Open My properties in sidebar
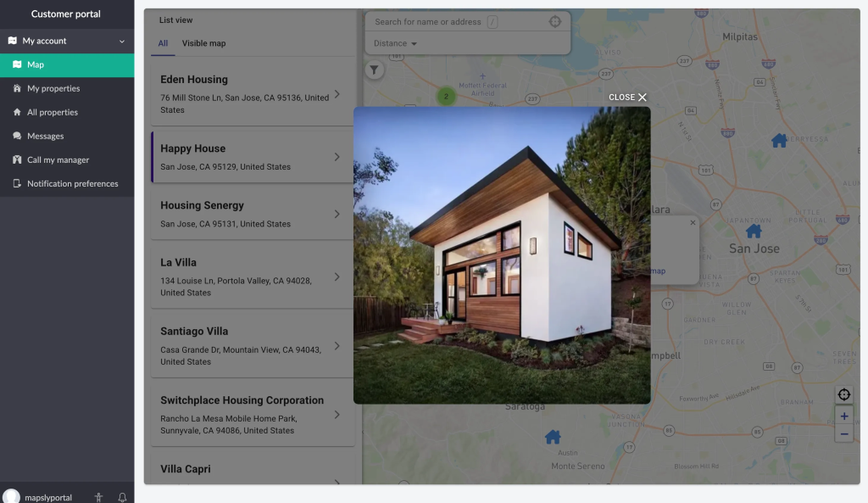 click(53, 88)
